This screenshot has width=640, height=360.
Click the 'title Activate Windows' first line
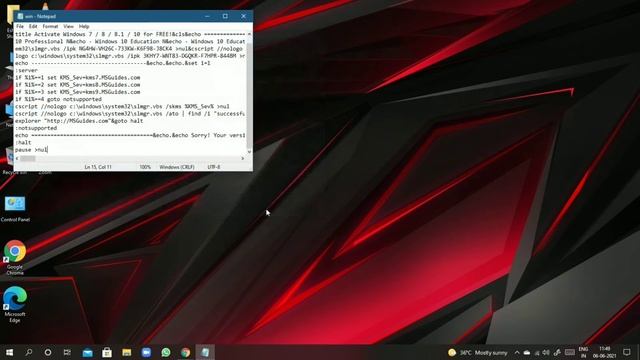(x=130, y=34)
